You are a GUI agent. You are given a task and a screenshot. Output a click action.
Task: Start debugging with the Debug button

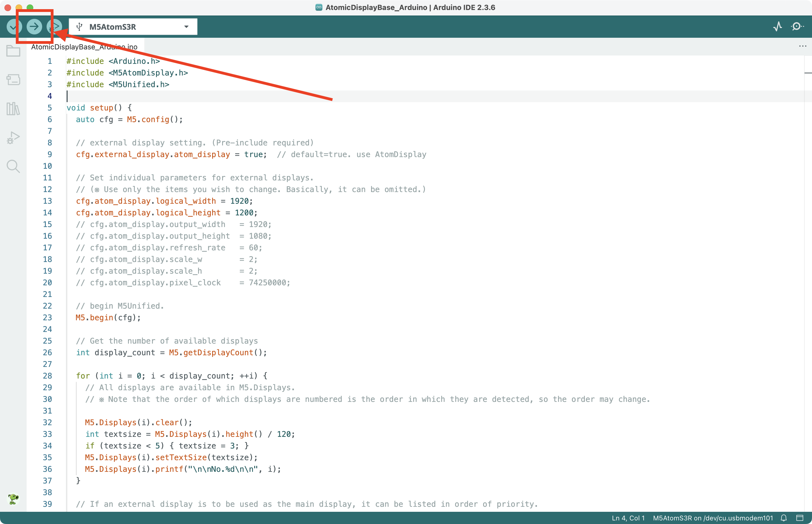click(x=54, y=27)
